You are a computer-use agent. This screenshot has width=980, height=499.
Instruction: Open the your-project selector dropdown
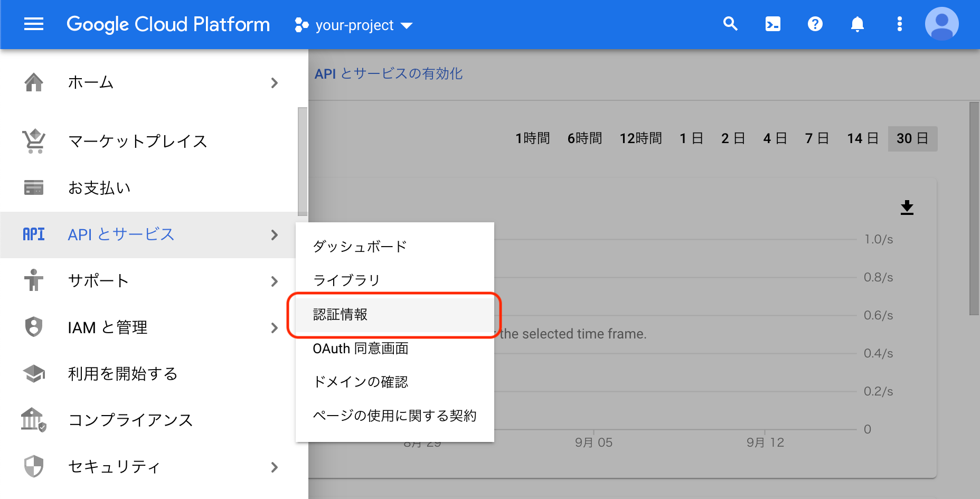(x=354, y=25)
